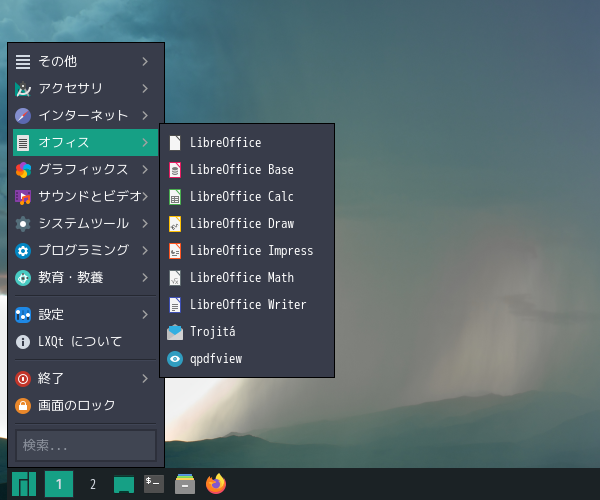Expand the 設定 submenu arrow
Viewport: 600px width, 500px height.
(x=145, y=315)
